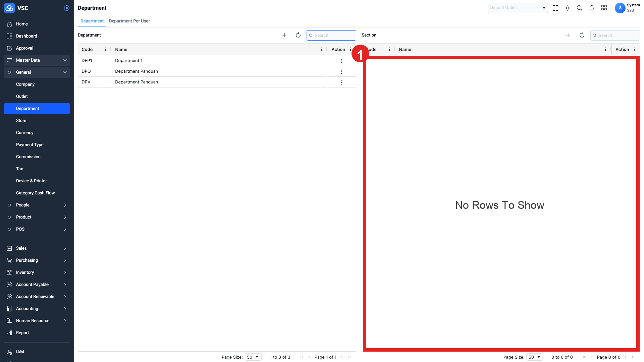Open action menu for DPQ row
Image resolution: width=644 pixels, height=362 pixels.
coord(342,72)
